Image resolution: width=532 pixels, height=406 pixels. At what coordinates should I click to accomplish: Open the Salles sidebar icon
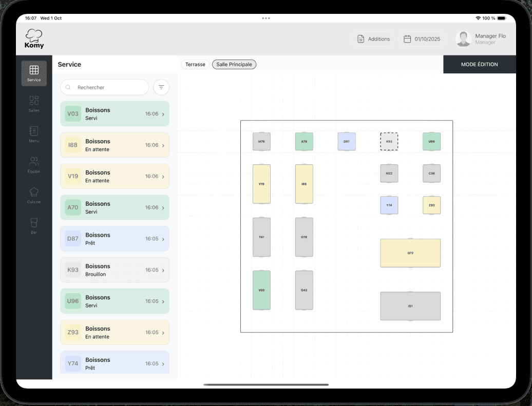pyautogui.click(x=34, y=104)
